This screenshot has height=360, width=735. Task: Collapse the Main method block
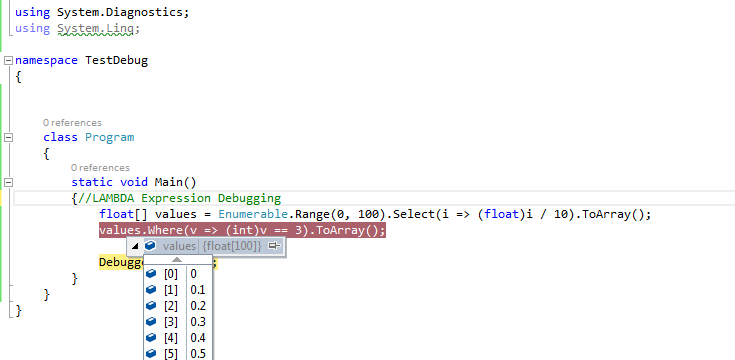8,182
